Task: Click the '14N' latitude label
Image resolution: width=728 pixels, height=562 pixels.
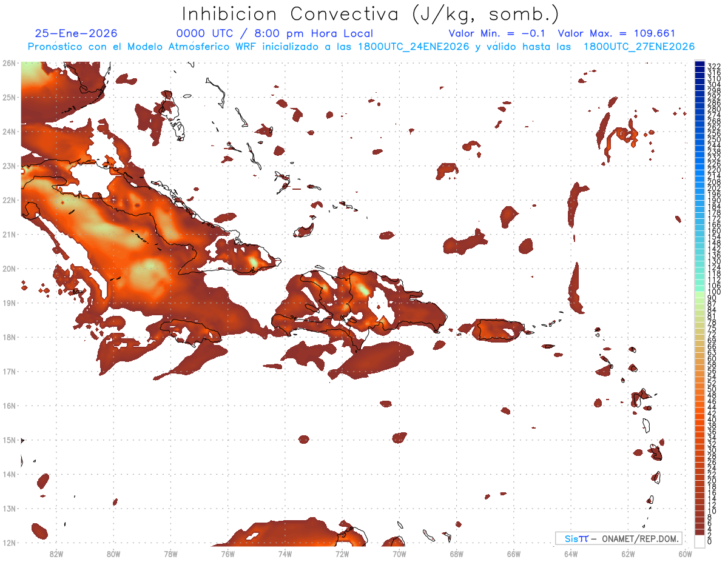Action: (8, 474)
